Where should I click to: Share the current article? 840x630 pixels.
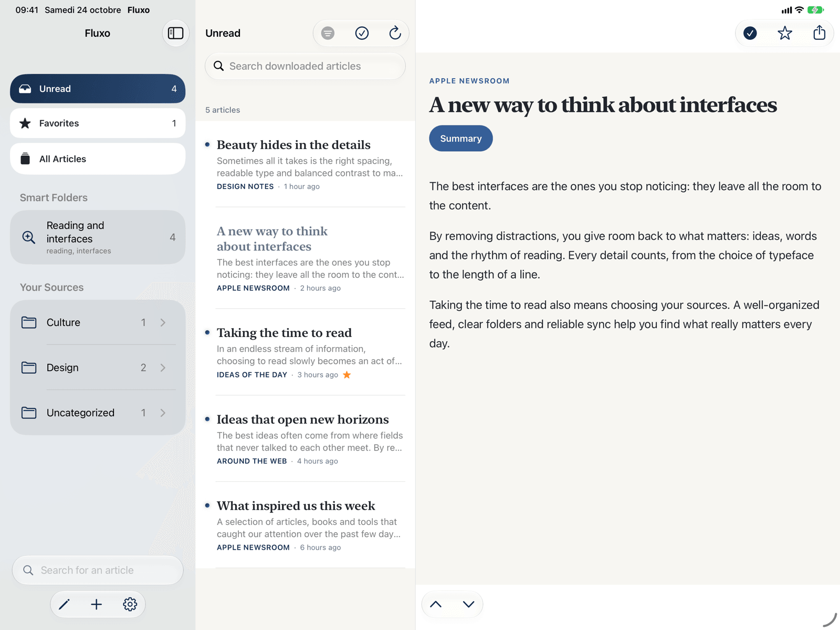click(x=819, y=33)
